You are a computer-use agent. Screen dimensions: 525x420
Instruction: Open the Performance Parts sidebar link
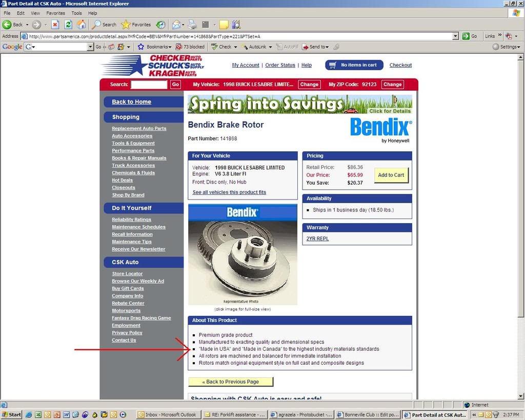point(133,151)
